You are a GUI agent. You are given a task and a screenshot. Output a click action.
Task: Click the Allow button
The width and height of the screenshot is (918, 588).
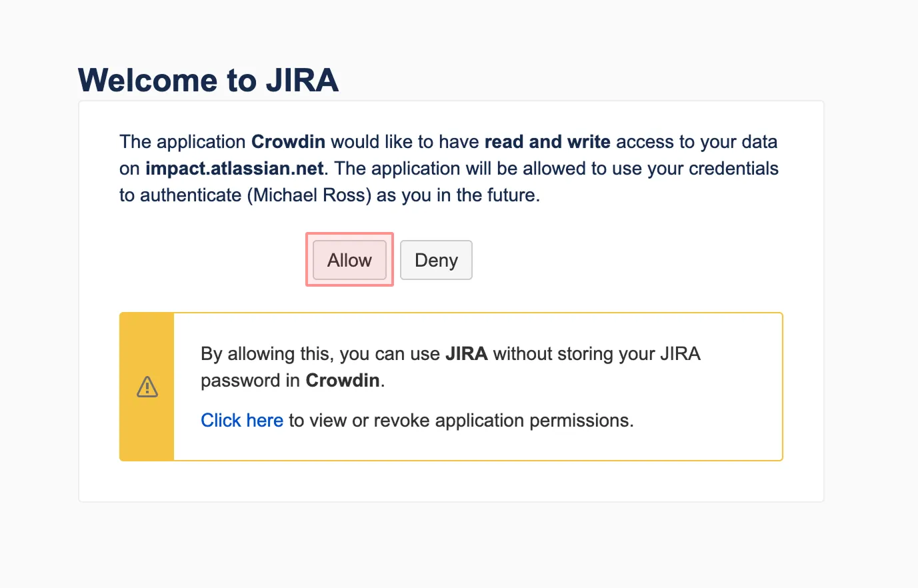pyautogui.click(x=349, y=260)
